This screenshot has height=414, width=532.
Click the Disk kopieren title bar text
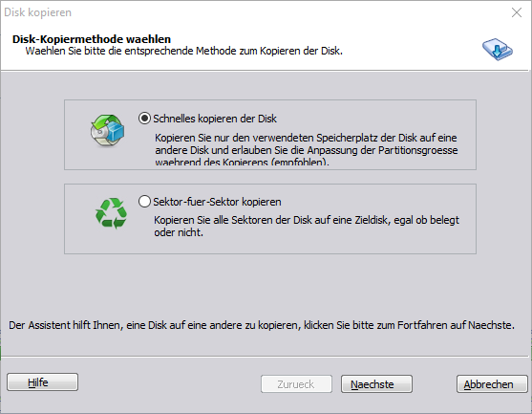[37, 12]
